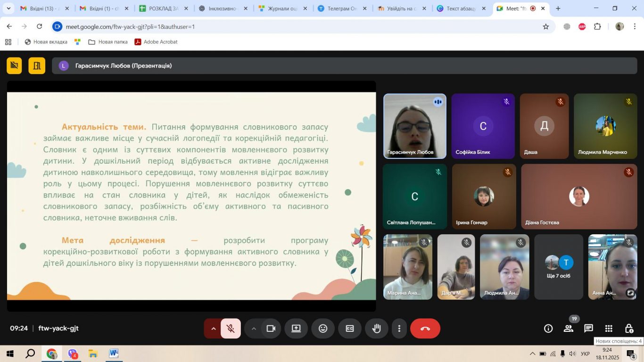Expand video settings arrow beside camera
This screenshot has height=362, width=644.
[254, 329]
